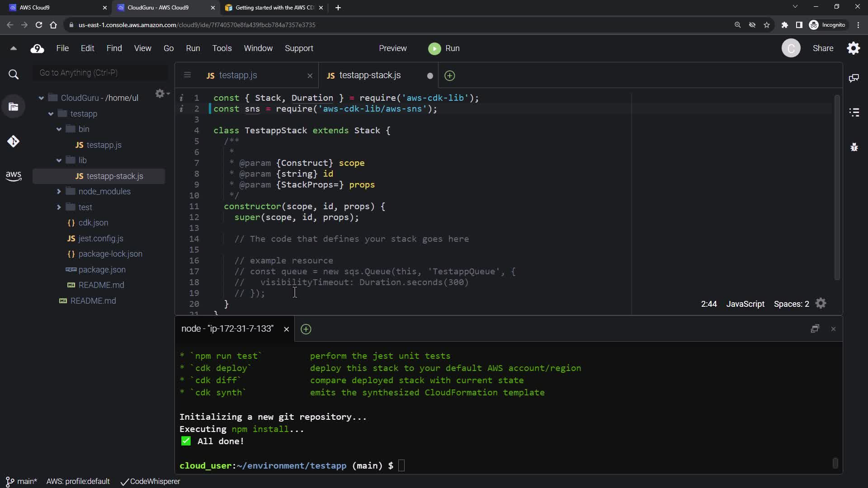This screenshot has height=488, width=868.
Task: Open the Outline panel icon
Action: click(x=854, y=113)
